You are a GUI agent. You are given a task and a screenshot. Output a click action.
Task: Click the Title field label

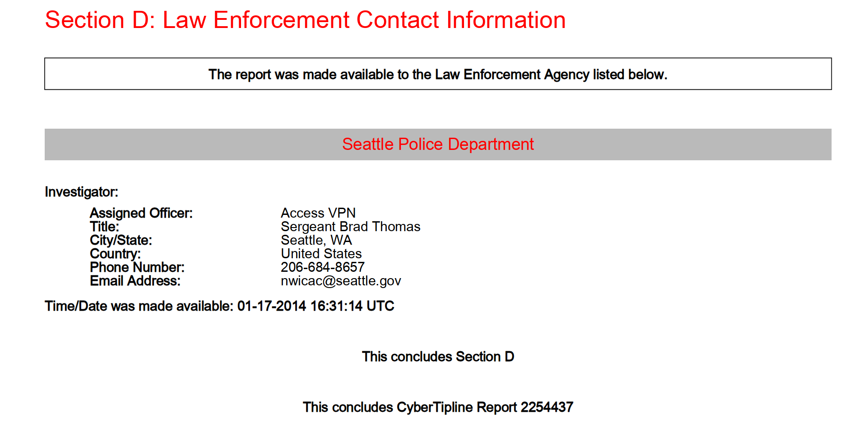click(104, 227)
